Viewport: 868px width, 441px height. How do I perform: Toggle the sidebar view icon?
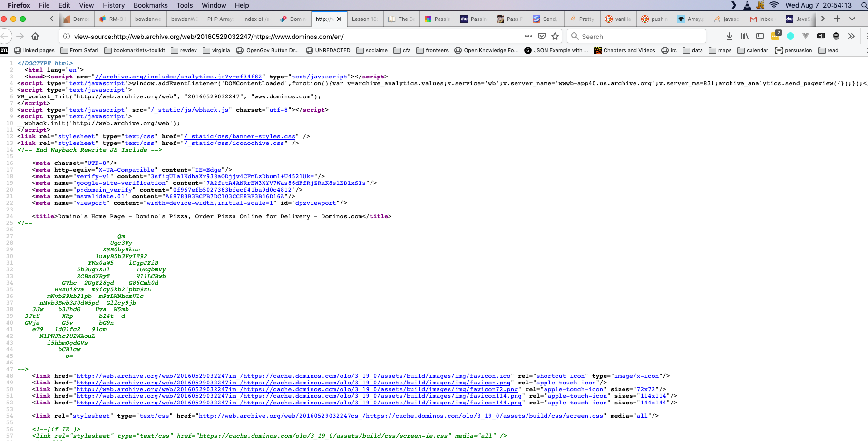[x=760, y=36]
